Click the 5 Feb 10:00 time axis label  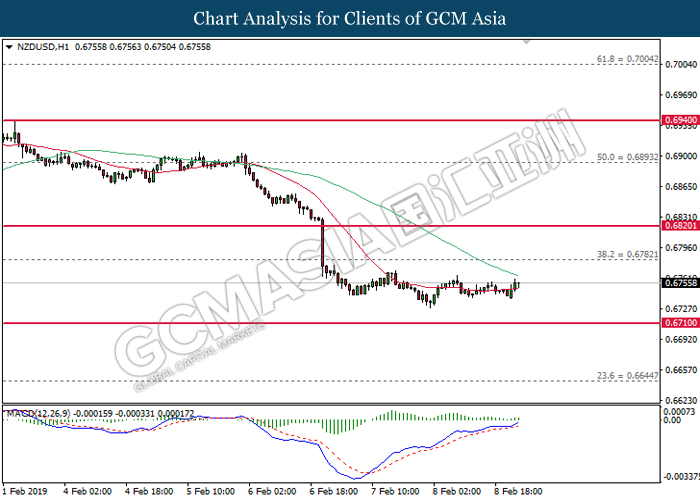click(212, 492)
